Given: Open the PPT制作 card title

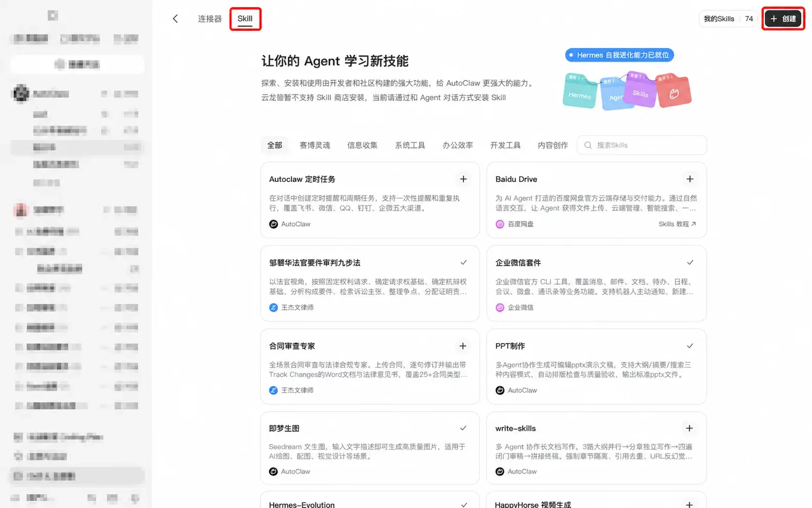Looking at the screenshot, I should click(x=510, y=346).
